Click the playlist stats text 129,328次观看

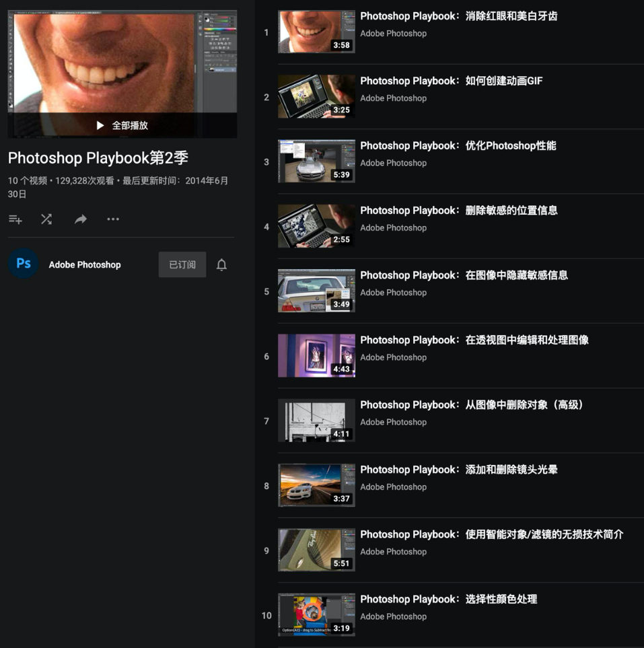pyautogui.click(x=85, y=181)
